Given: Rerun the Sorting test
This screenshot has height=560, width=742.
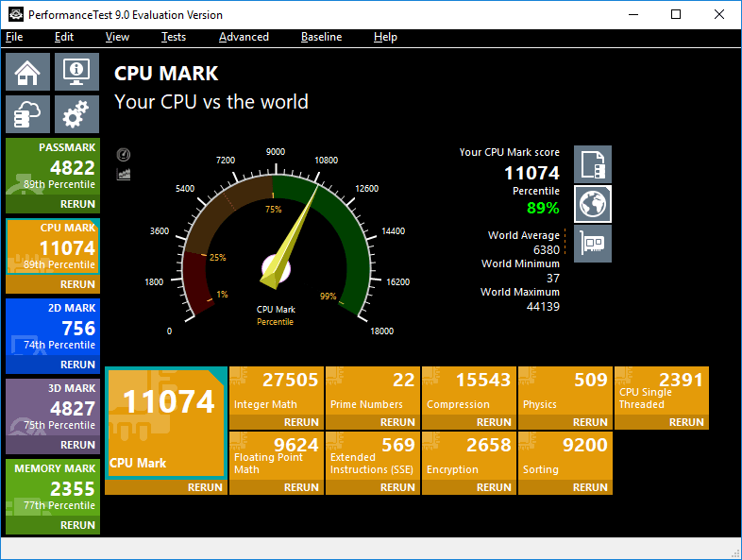Looking at the screenshot, I should click(565, 487).
